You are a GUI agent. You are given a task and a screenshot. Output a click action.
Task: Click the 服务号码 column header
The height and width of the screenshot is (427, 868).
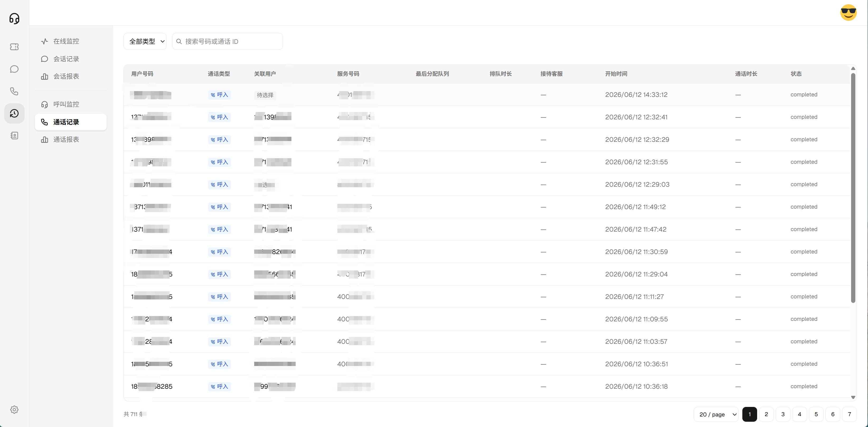(x=348, y=74)
